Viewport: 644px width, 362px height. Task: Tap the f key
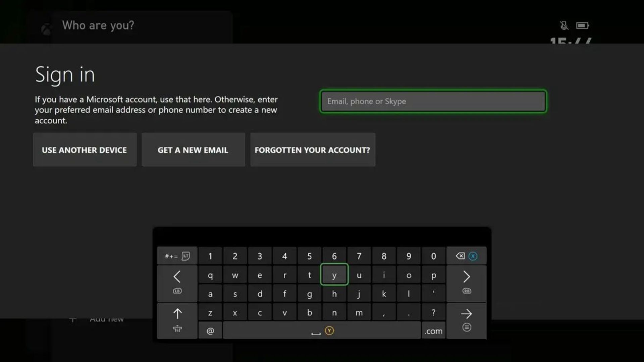(x=285, y=294)
